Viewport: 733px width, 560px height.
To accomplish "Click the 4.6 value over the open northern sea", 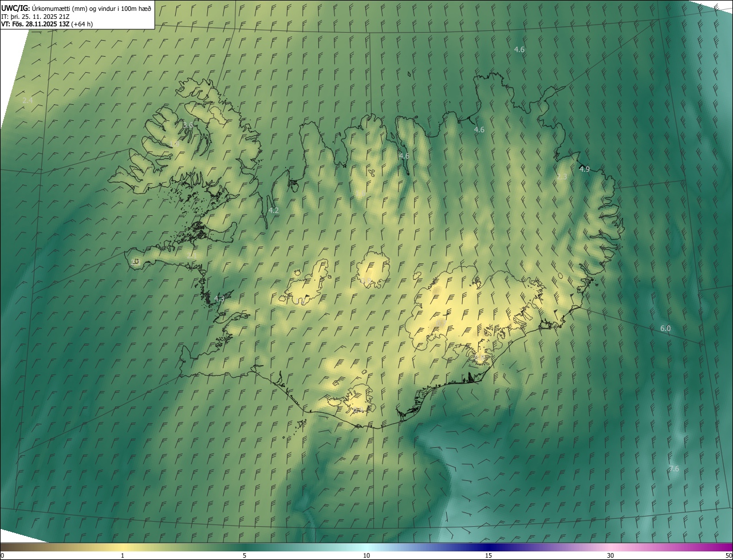I will 519,50.
